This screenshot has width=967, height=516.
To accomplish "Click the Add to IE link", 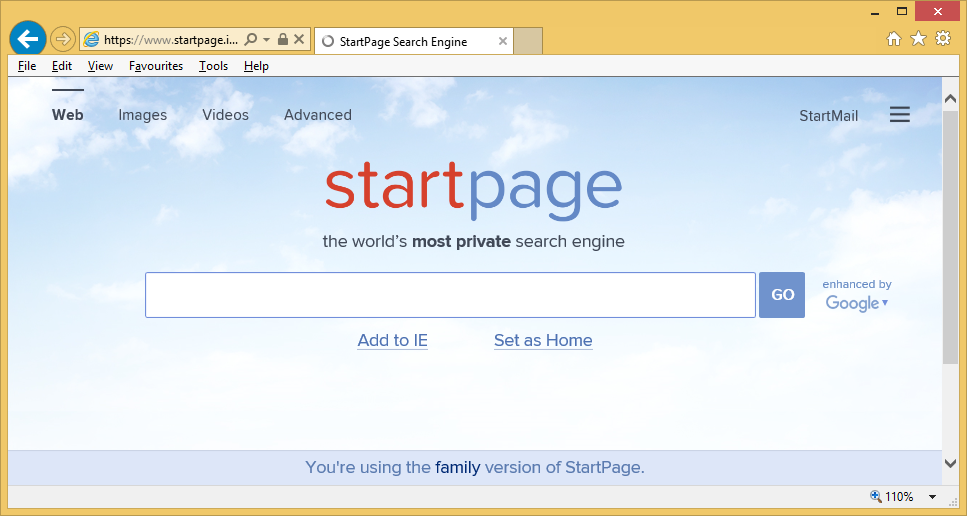I will click(393, 340).
